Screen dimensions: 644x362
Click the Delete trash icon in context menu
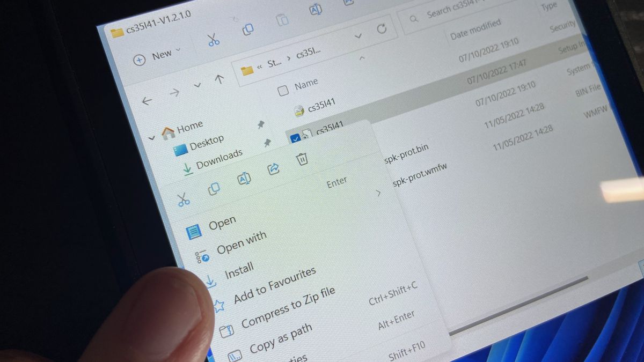302,159
